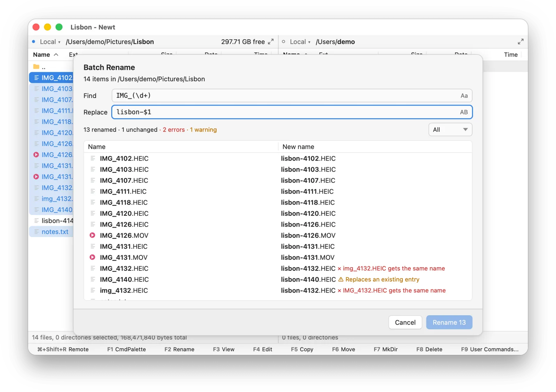The image size is (556, 392).
Task: Choose F7 MkDir in the function bar
Action: [x=386, y=349]
